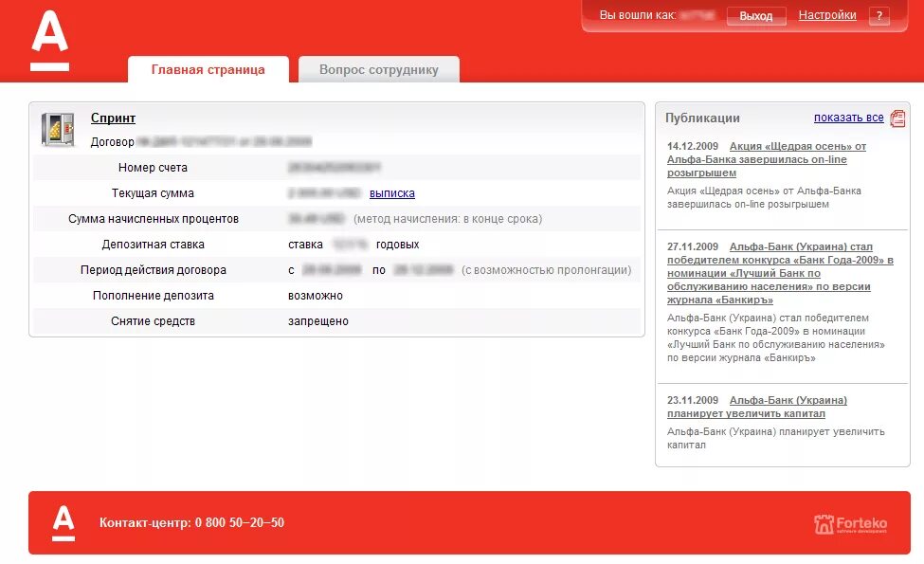Open the планирует увеличить капитал article
Image resolution: width=924 pixels, height=564 pixels.
pos(757,407)
